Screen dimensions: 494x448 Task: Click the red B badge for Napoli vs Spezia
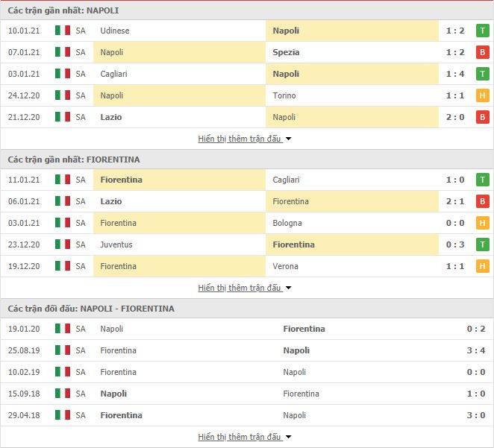(482, 52)
